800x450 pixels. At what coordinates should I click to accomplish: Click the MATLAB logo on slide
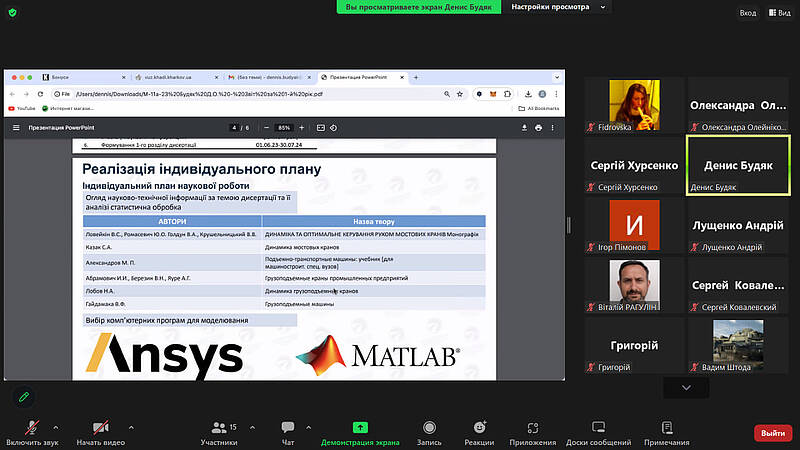coord(378,356)
